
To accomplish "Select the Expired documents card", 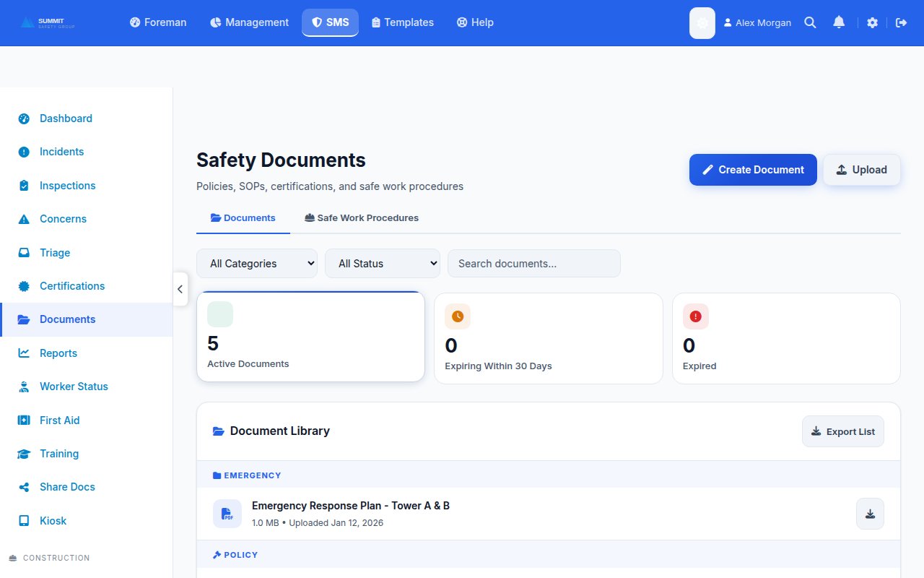I will (786, 338).
